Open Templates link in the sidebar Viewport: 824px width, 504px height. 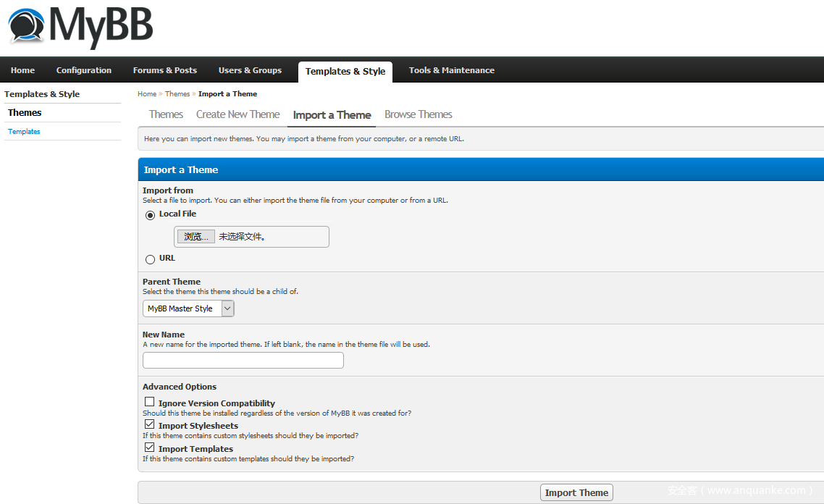24,132
